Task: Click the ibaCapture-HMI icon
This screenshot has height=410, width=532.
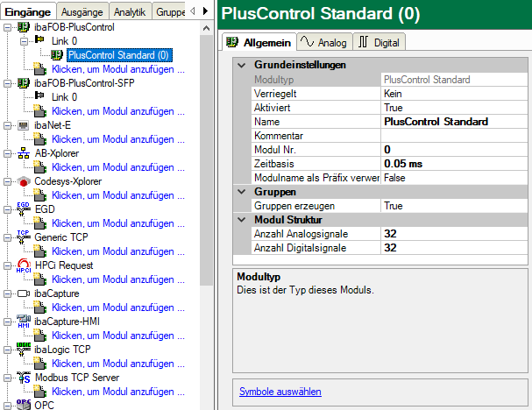Action: [24, 322]
